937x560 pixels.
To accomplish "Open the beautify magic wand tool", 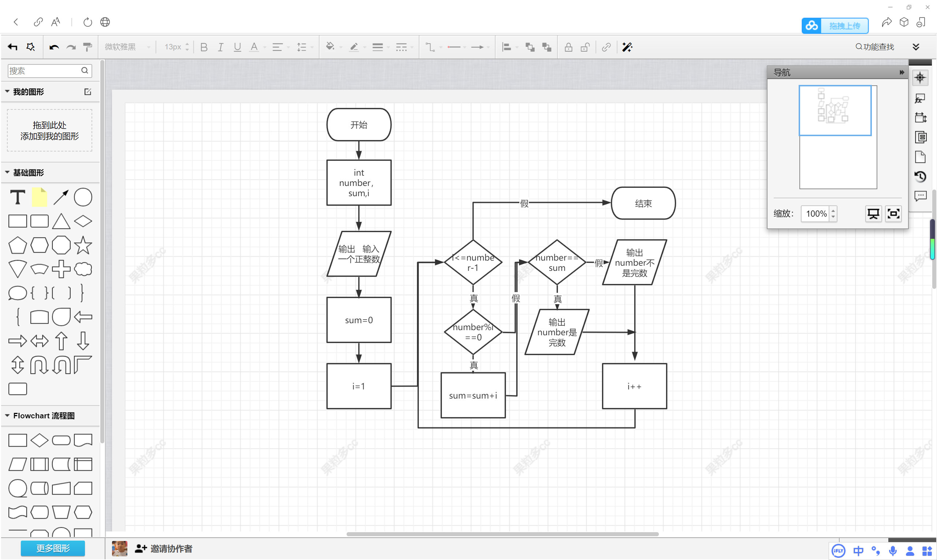I will tap(627, 47).
